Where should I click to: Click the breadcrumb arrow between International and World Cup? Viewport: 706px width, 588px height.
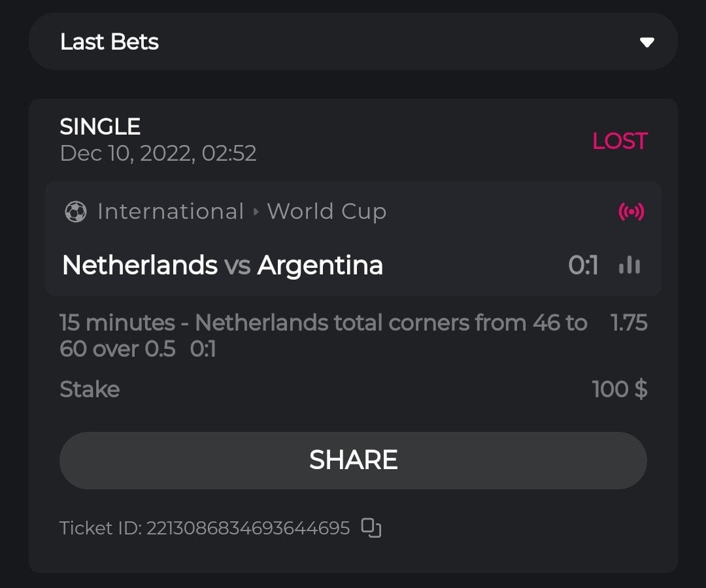[x=256, y=212]
